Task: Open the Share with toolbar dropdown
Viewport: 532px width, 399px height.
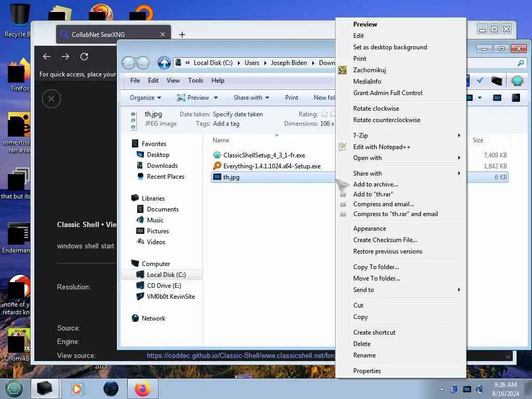Action: coord(251,98)
